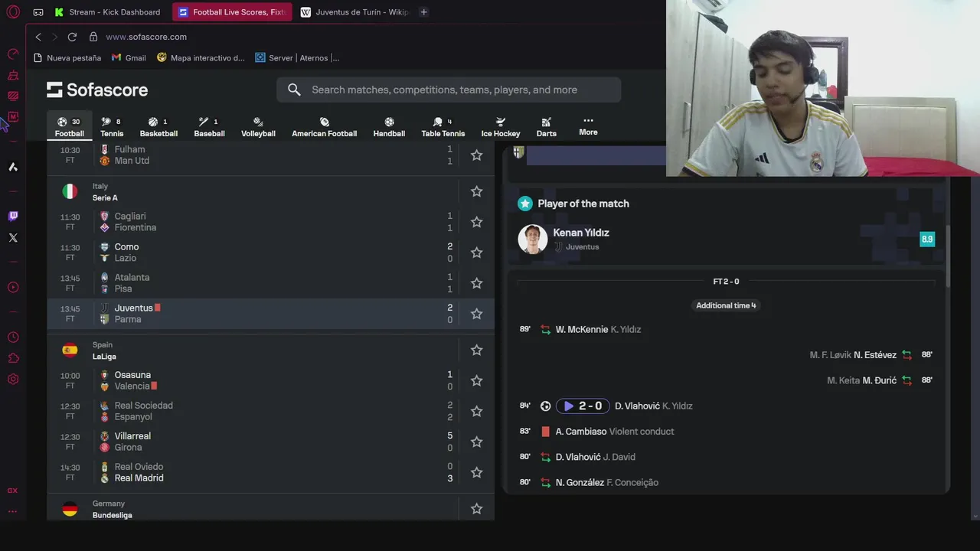Open the Bundesliga league link
Image resolution: width=980 pixels, height=551 pixels.
(112, 515)
